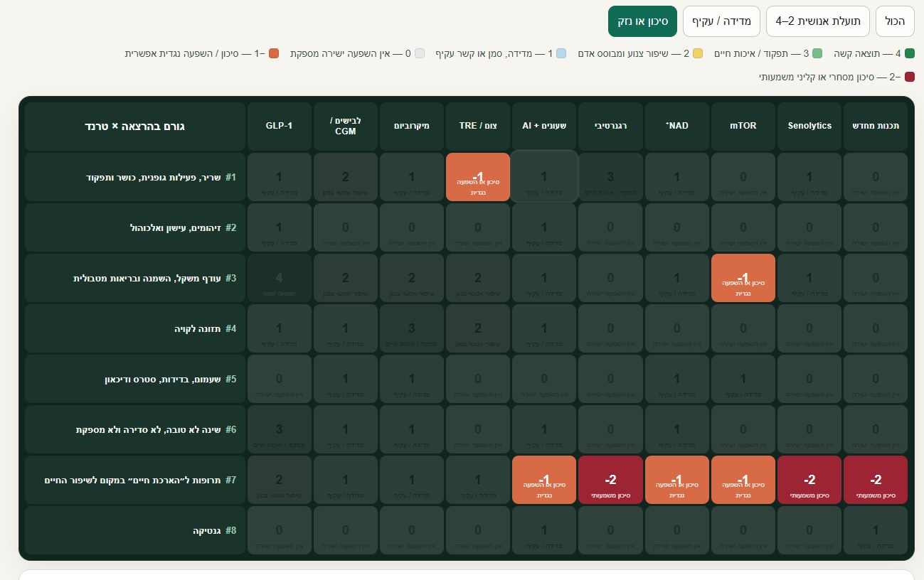
Task: Click the dark red legend swatch for score −2
Action: point(910,77)
